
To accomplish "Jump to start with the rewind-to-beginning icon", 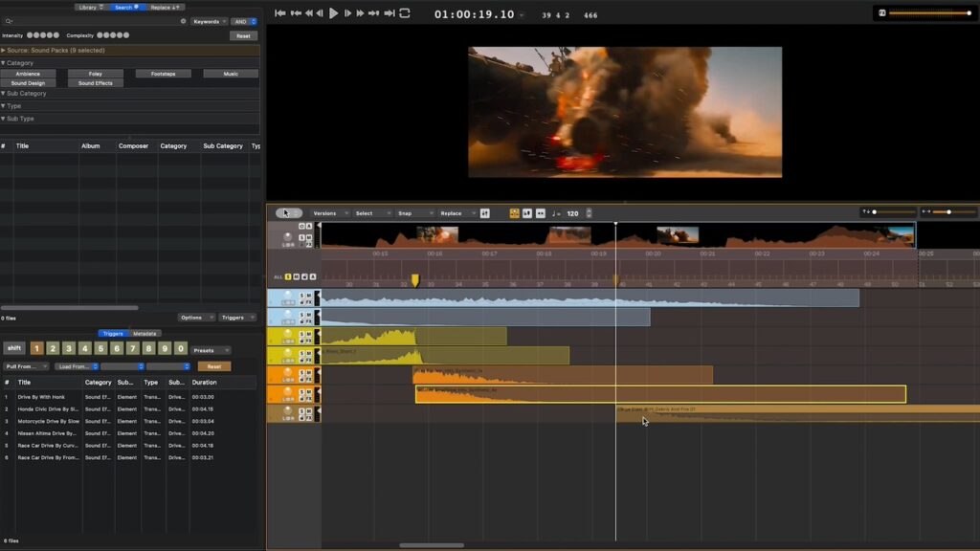I will [x=280, y=13].
